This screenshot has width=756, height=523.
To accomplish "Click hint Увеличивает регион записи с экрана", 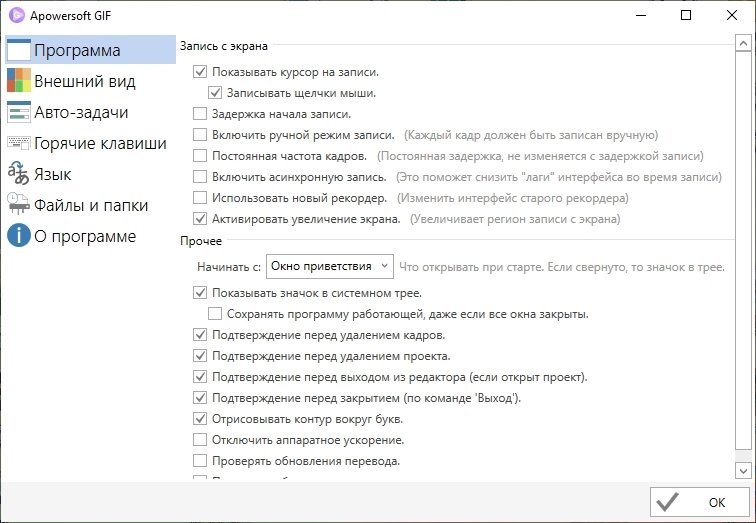I will click(x=515, y=219).
